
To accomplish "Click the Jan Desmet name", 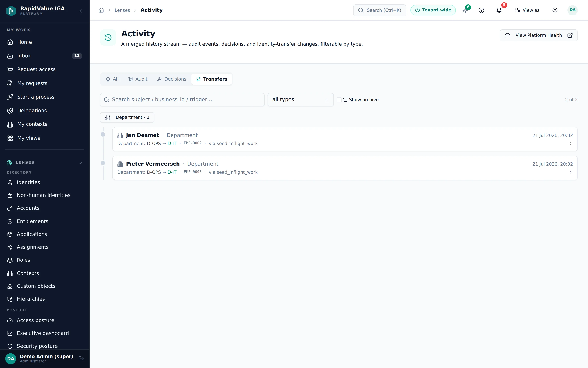I will (142, 135).
